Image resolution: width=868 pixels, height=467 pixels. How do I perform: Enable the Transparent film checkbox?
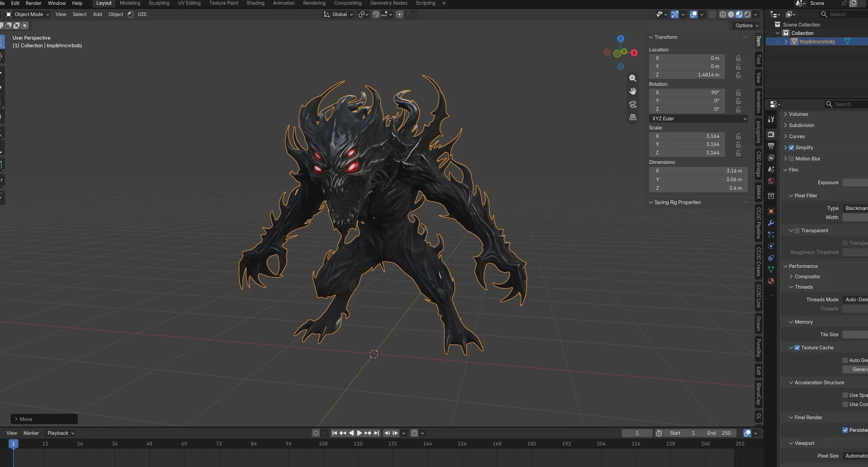(x=797, y=231)
